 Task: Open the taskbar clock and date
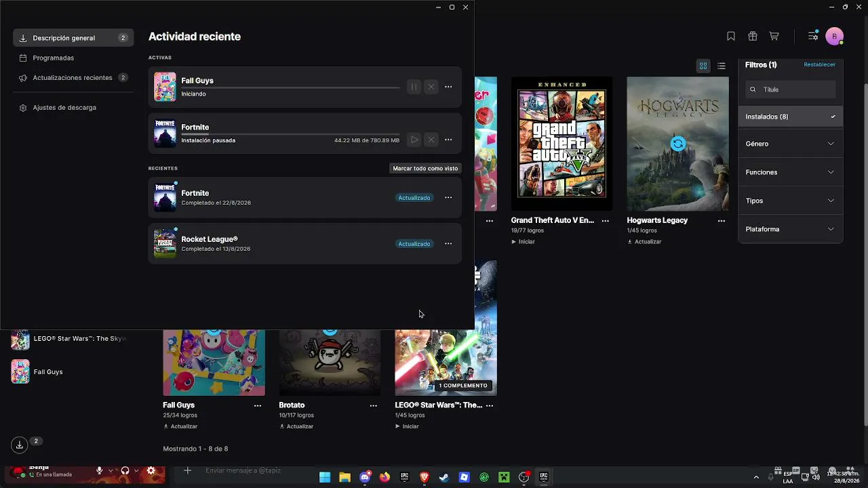point(843,477)
